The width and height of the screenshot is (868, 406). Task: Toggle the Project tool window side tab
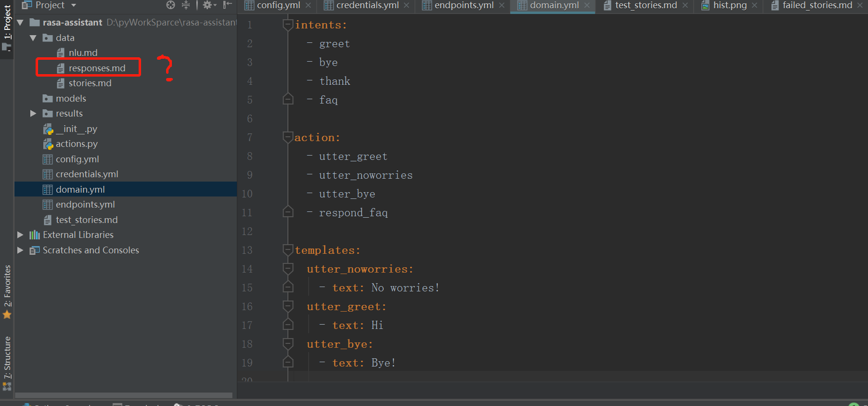pyautogui.click(x=7, y=25)
